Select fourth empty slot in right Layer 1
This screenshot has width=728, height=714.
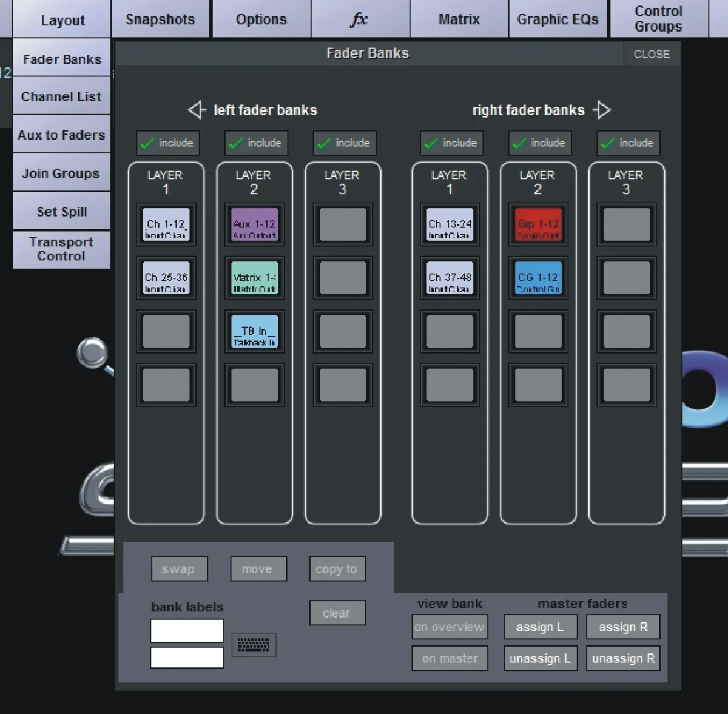450,385
